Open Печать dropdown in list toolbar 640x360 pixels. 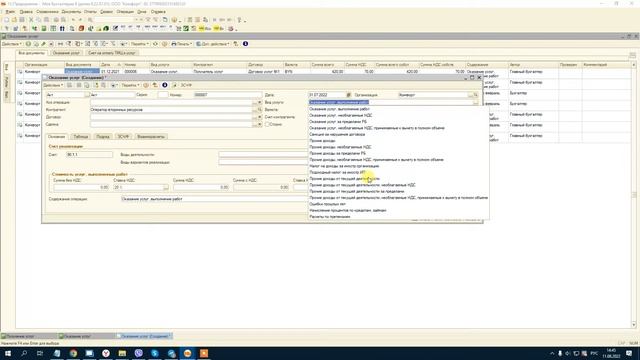182,44
